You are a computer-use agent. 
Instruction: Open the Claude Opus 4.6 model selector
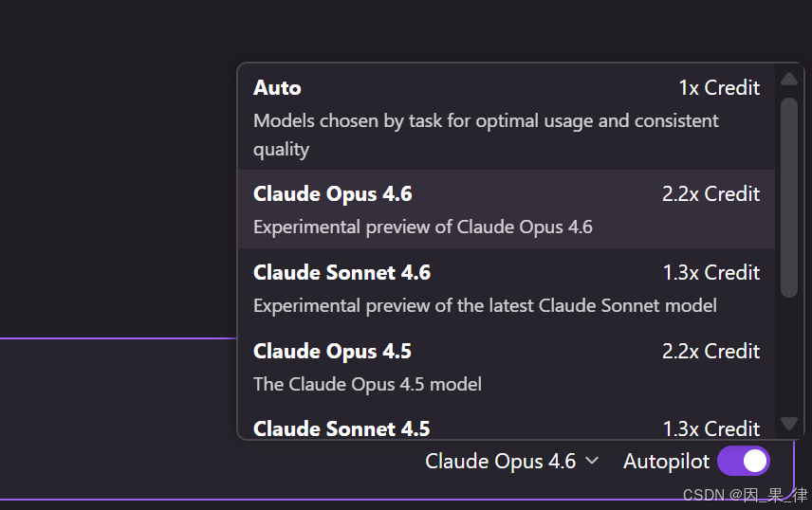pos(501,462)
